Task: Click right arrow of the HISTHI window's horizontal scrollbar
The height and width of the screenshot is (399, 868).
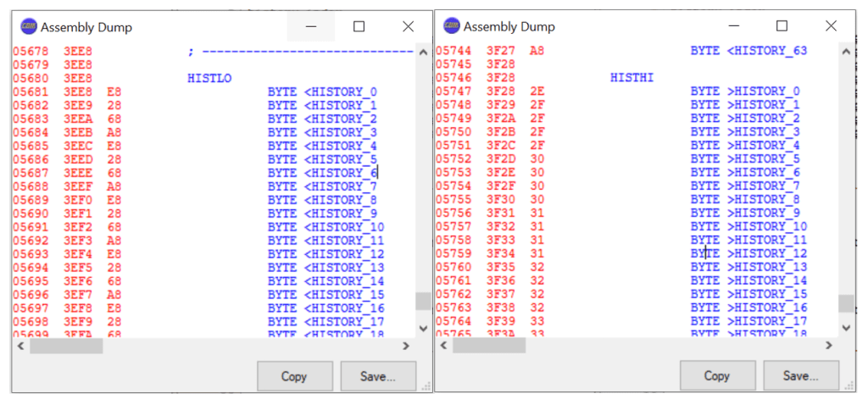Action: tap(829, 346)
